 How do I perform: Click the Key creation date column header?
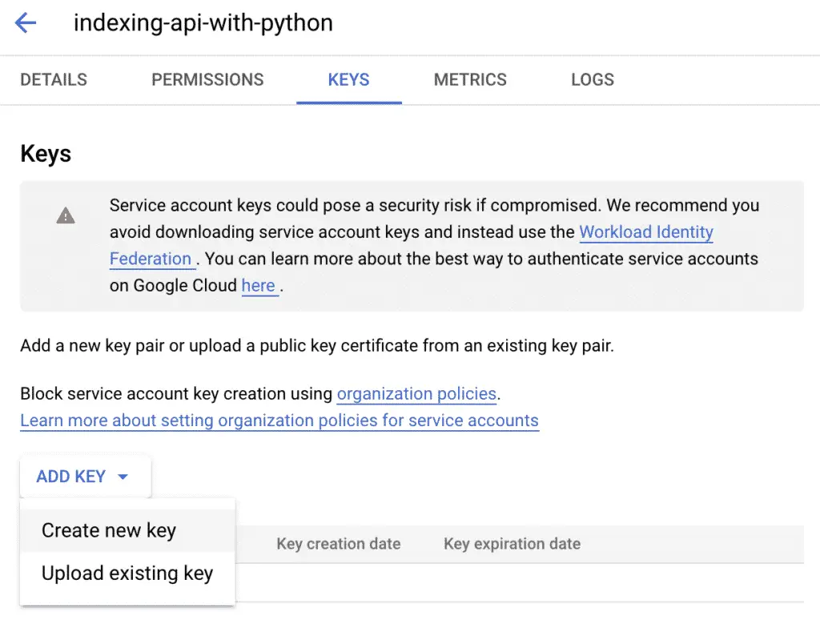tap(339, 544)
